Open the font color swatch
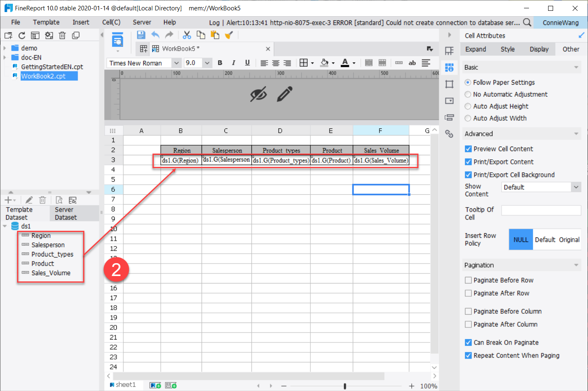588x391 pixels. 346,63
